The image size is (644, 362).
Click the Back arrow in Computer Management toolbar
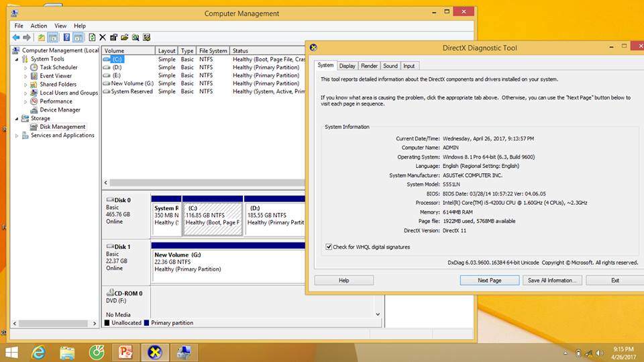(16, 38)
